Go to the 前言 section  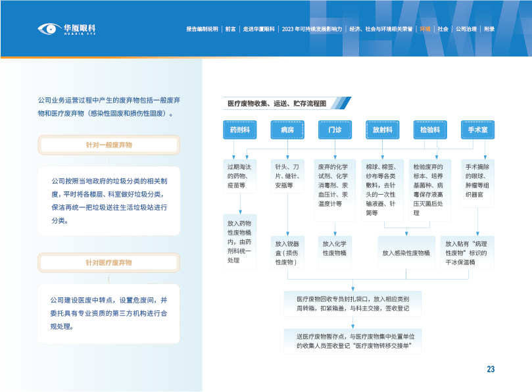230,30
